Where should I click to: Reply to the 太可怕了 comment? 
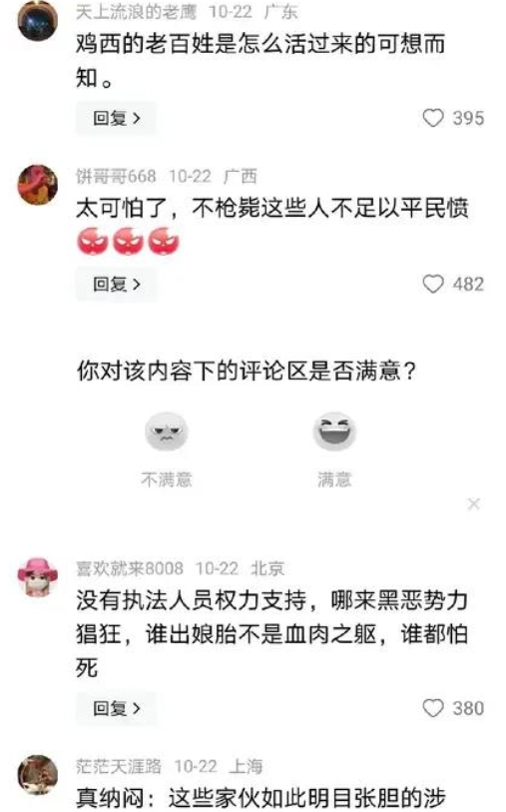[x=116, y=284]
